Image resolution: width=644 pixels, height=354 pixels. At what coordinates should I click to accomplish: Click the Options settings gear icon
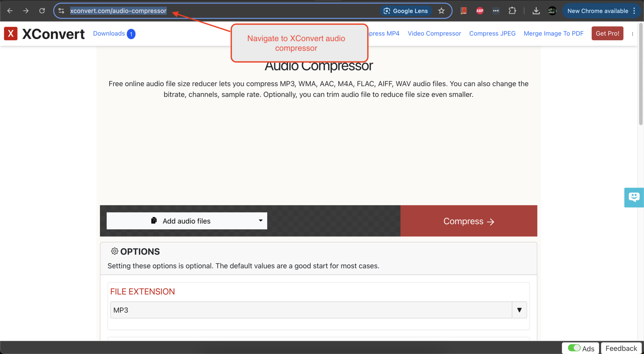click(x=114, y=251)
